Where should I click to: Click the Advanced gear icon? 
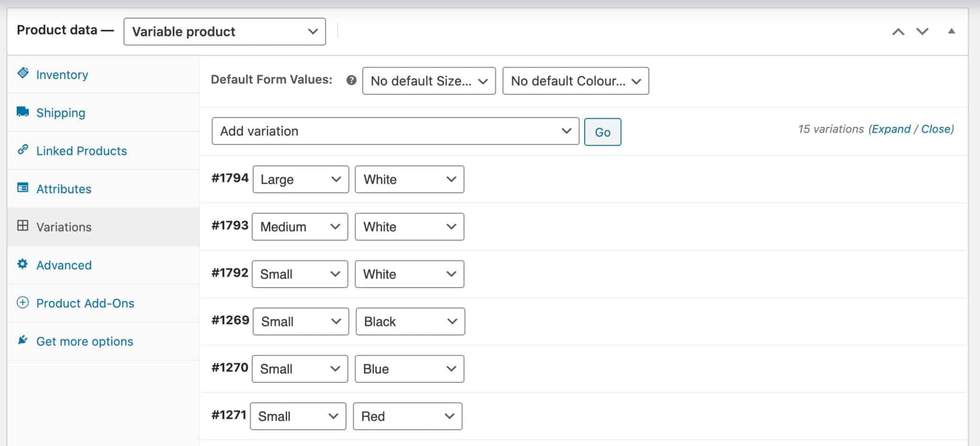point(22,264)
